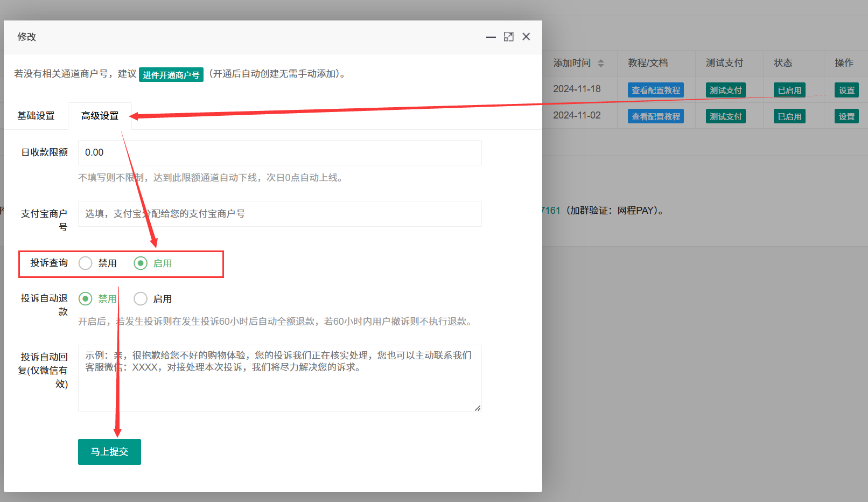Image resolution: width=868 pixels, height=502 pixels.
Task: Minimize the 修改 dialog window
Action: (491, 37)
